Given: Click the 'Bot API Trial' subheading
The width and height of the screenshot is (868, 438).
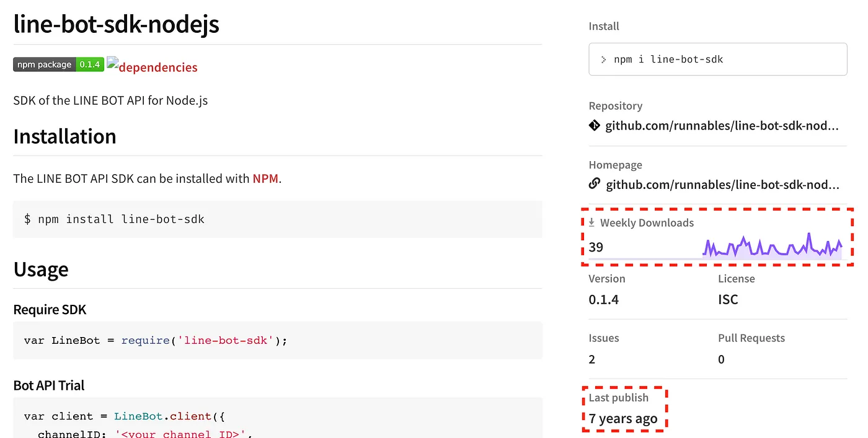Looking at the screenshot, I should tap(49, 385).
